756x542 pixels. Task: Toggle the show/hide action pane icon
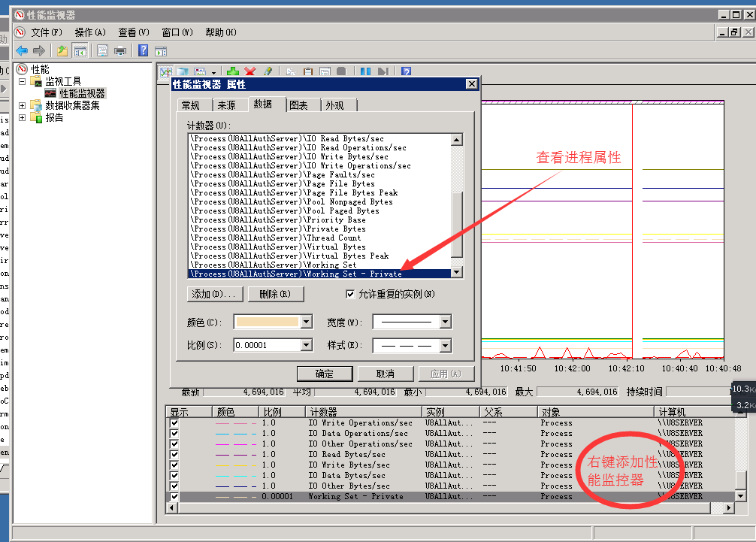pyautogui.click(x=161, y=51)
